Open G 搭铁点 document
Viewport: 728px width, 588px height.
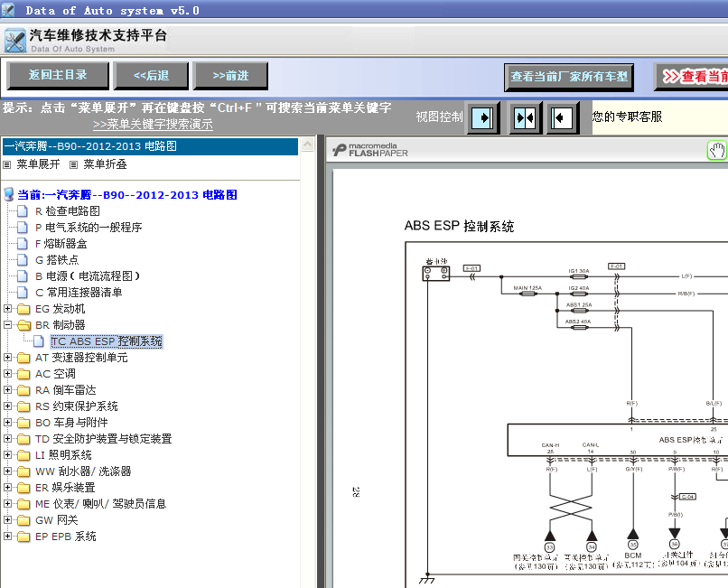click(x=57, y=260)
